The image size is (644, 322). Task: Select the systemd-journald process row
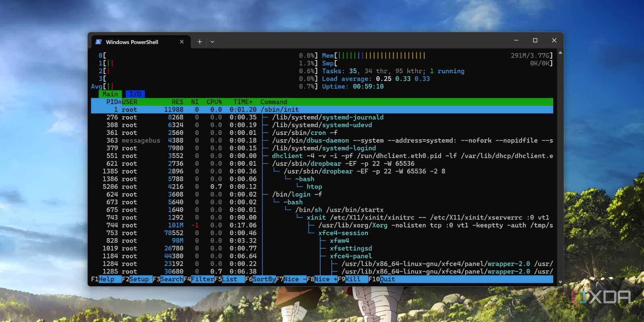pyautogui.click(x=322, y=118)
